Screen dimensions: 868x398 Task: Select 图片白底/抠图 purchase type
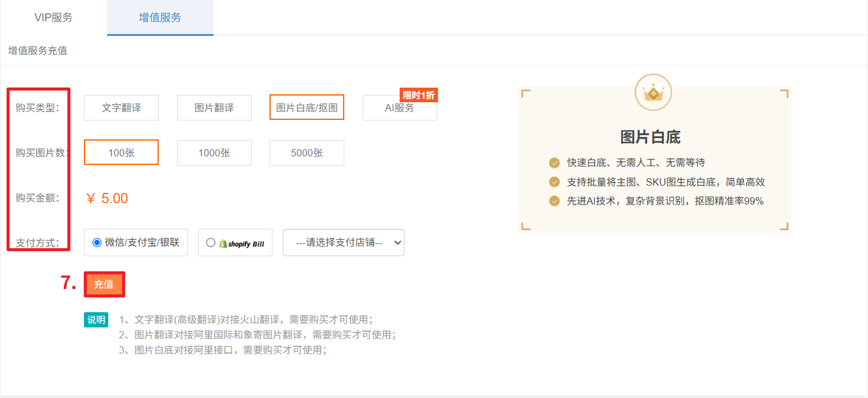click(x=307, y=108)
